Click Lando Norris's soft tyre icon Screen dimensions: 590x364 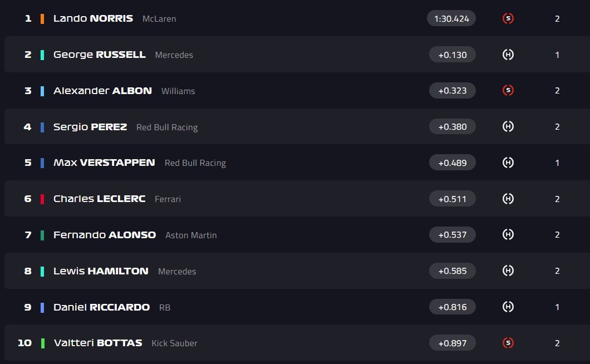508,18
